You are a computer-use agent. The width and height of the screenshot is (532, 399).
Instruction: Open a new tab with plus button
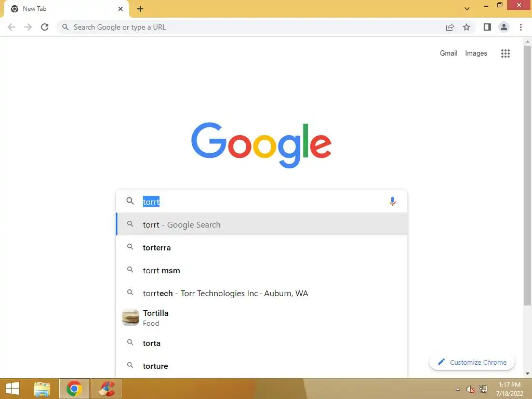140,9
